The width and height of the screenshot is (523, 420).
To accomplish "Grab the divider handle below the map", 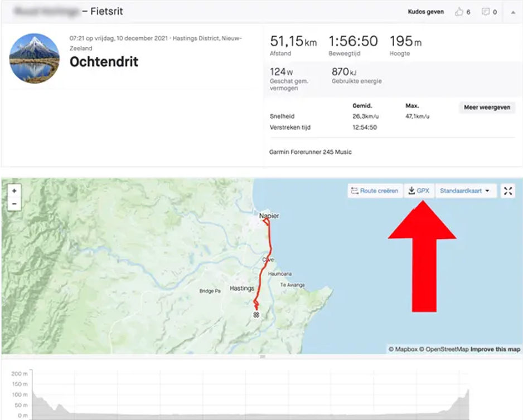I will 261,356.
